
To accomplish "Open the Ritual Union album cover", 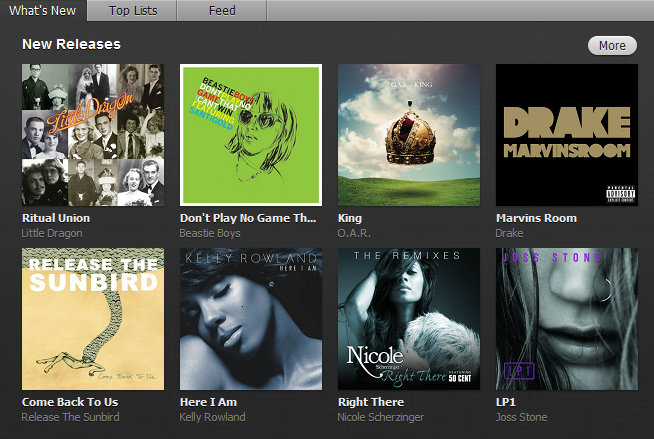I will (x=93, y=135).
